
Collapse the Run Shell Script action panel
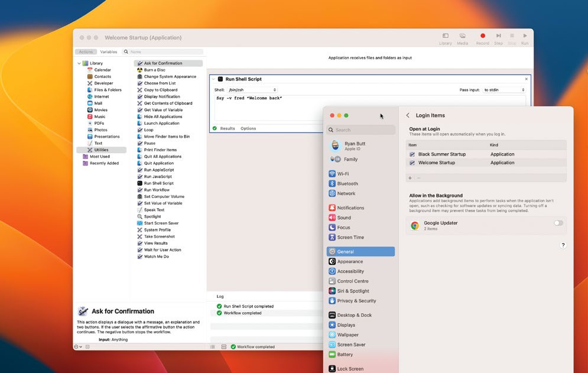tap(213, 79)
